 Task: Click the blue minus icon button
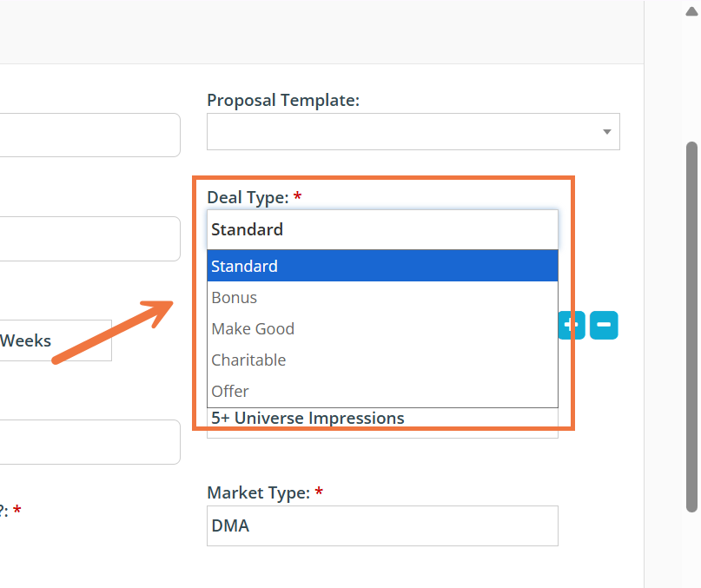coord(604,325)
